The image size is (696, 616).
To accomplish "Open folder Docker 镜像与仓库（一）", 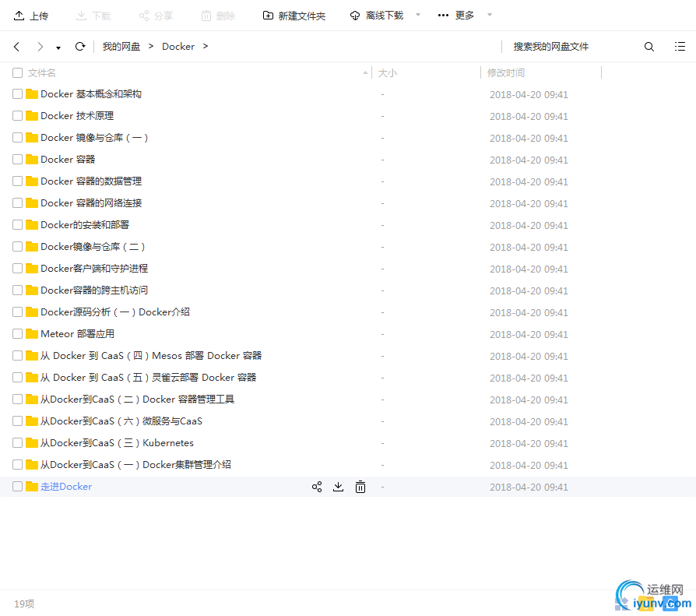I will coord(94,138).
